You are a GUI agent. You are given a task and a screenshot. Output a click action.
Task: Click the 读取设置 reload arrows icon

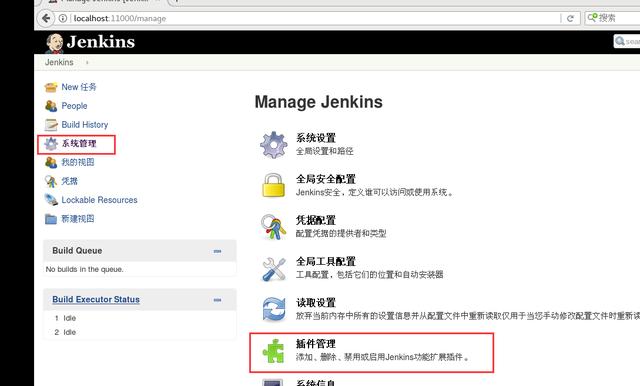[273, 309]
